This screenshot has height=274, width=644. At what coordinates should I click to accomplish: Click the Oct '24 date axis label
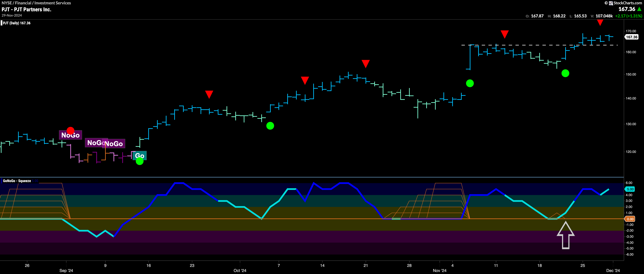click(240, 271)
